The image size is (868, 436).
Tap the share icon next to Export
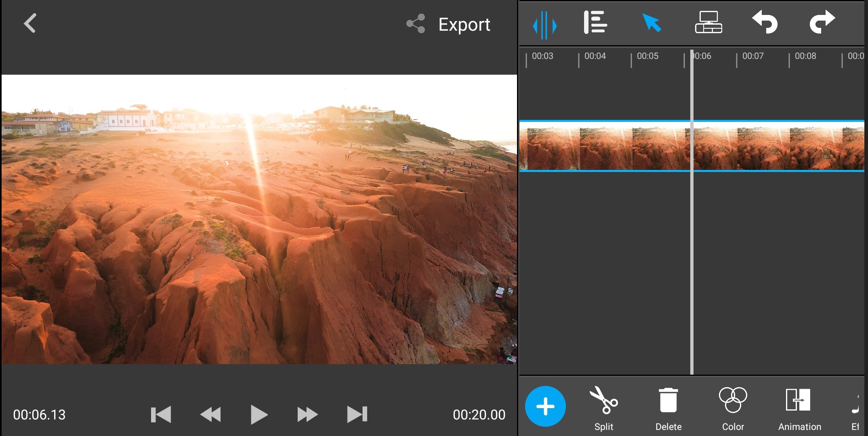[416, 24]
